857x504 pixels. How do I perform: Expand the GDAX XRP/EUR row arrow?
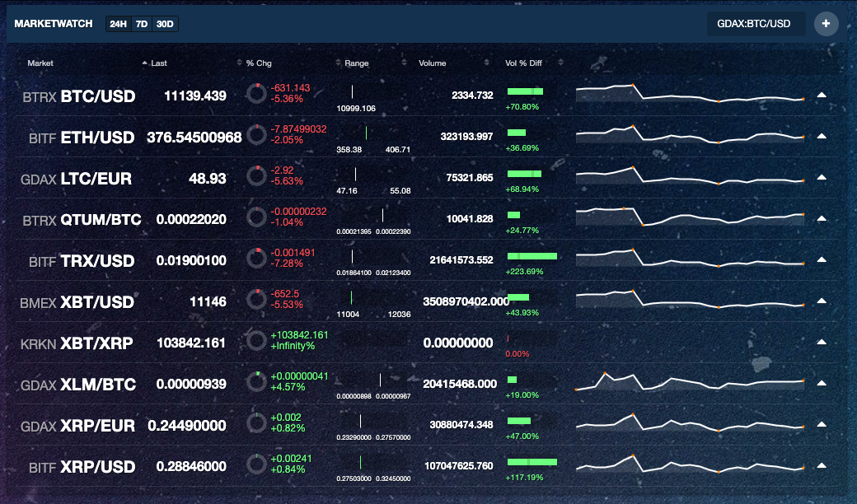[822, 424]
